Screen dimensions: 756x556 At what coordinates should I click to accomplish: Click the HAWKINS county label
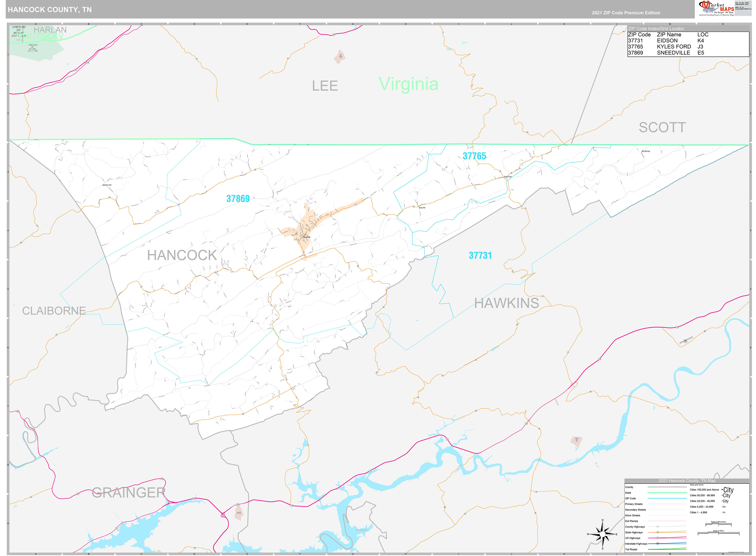(506, 303)
